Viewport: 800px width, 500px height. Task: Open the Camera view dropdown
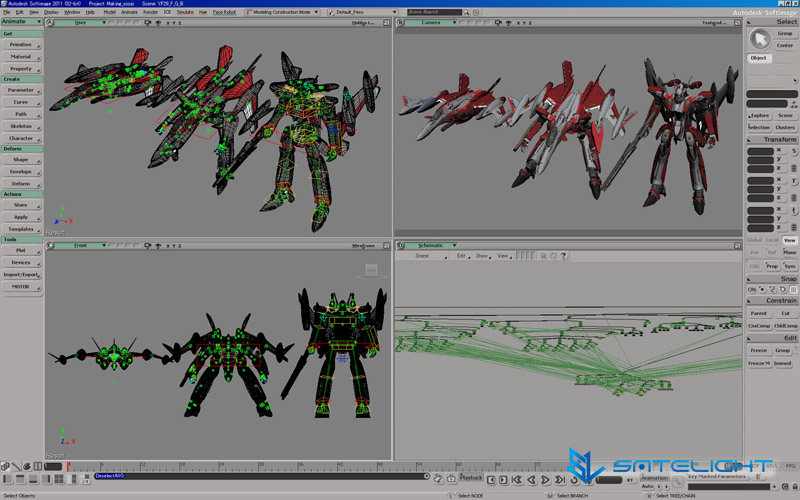pyautogui.click(x=431, y=23)
